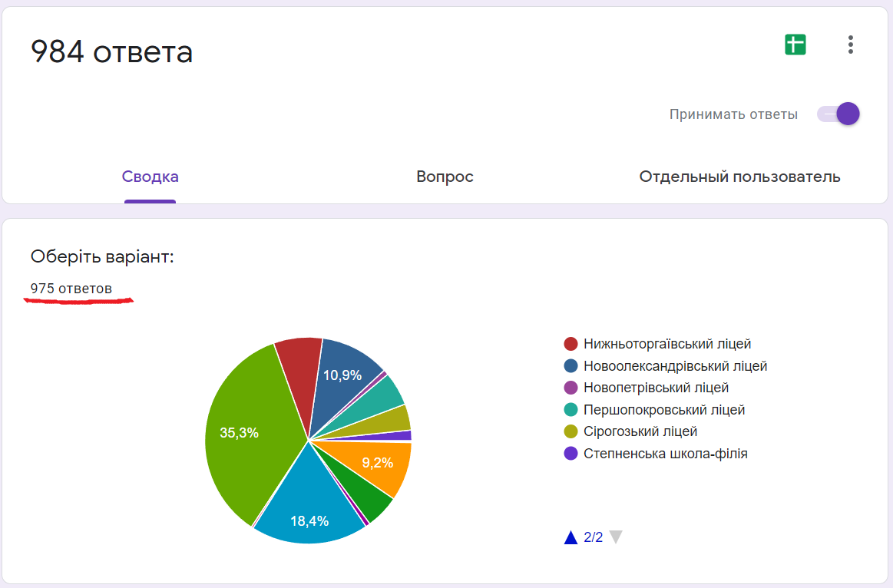Click the 984 ответа heading
893x588 pixels.
[x=111, y=51]
